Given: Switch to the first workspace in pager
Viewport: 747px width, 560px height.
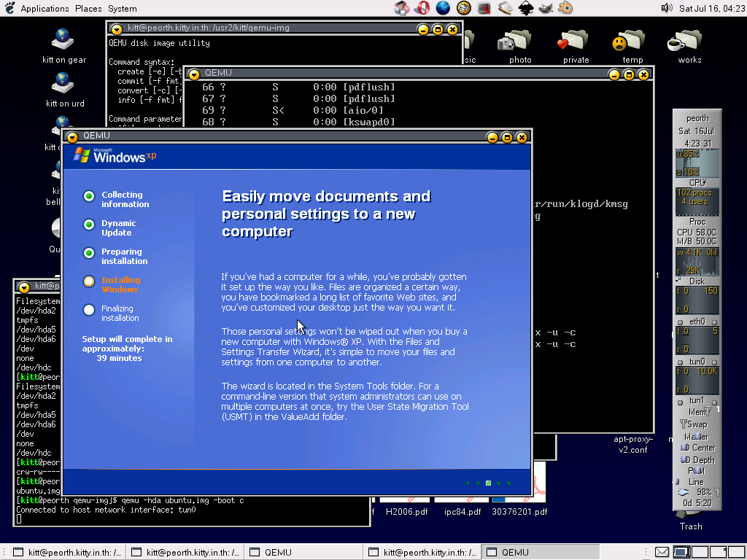Looking at the screenshot, I should coord(682,552).
